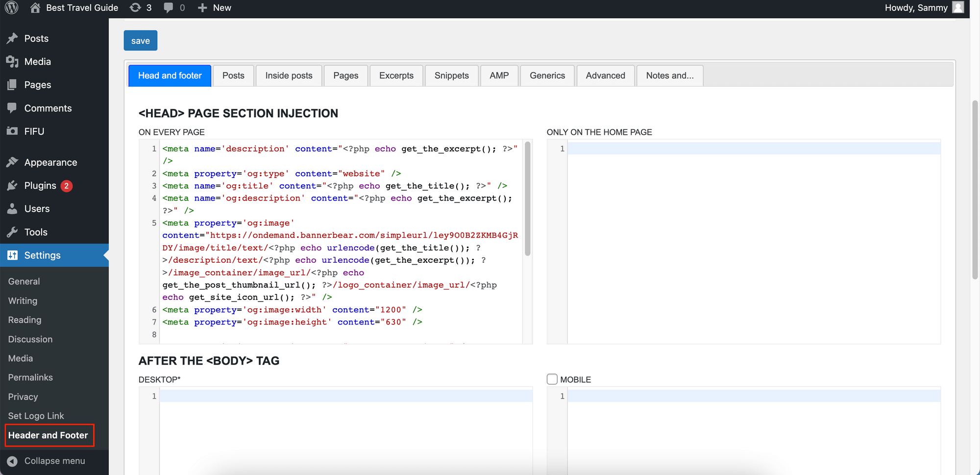Enable the MOBILE checkbox

coord(552,379)
